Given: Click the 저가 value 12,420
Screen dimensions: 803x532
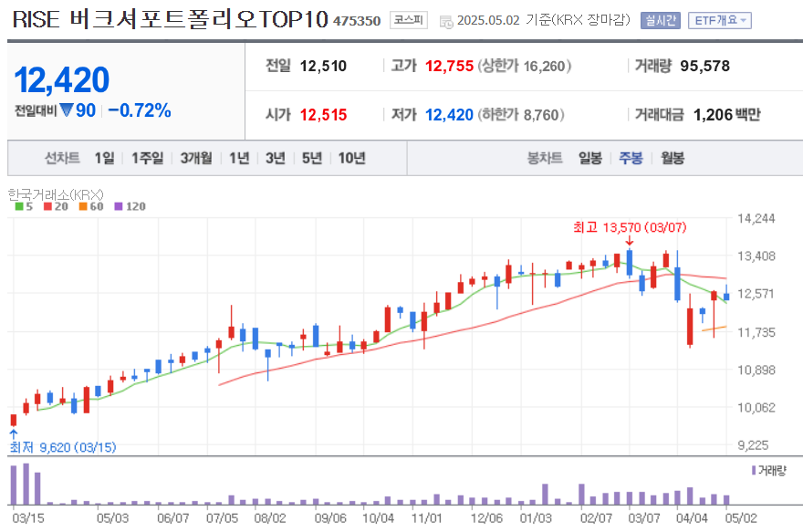Looking at the screenshot, I should [449, 115].
